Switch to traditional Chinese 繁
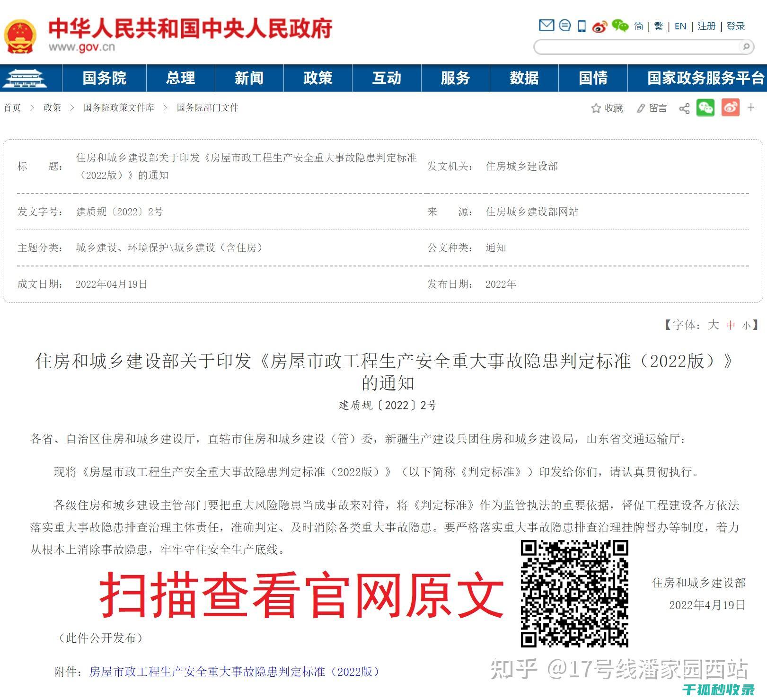This screenshot has width=767, height=700. pyautogui.click(x=659, y=26)
